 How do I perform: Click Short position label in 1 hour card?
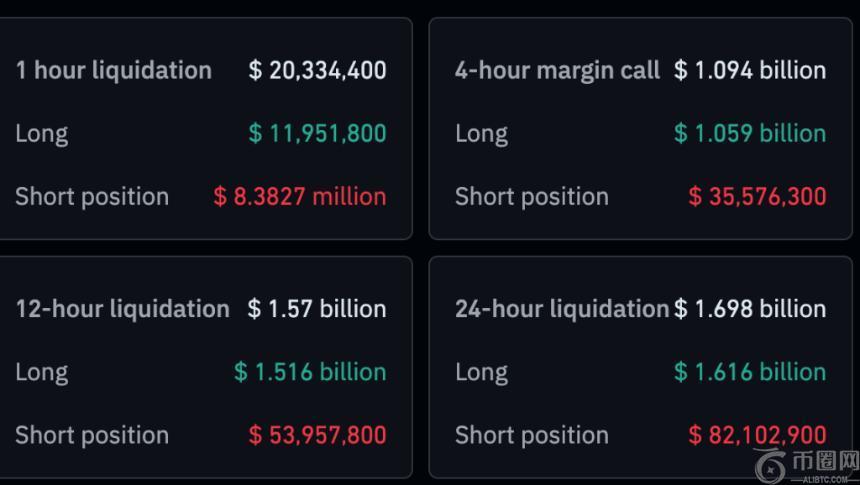coord(92,197)
